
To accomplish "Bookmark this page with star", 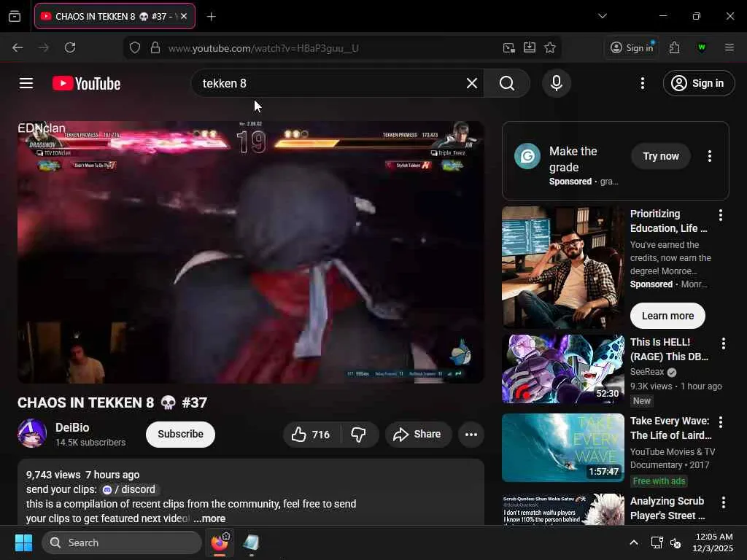I will [x=550, y=47].
